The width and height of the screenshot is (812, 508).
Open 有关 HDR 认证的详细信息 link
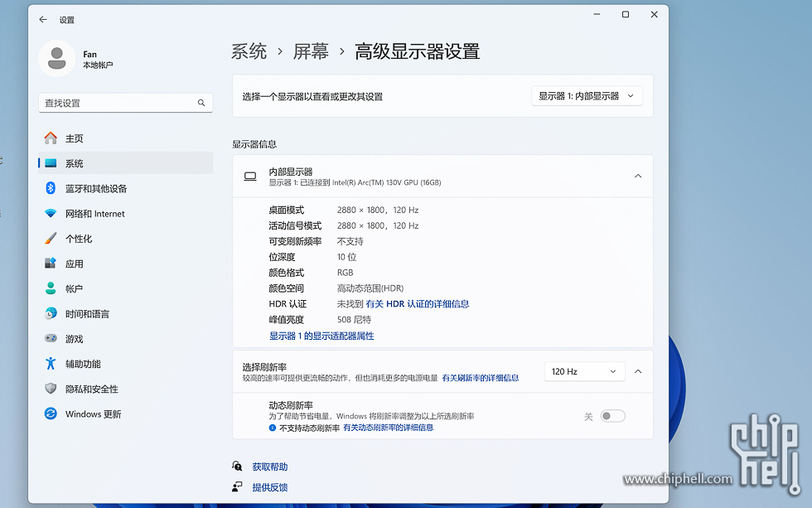418,304
